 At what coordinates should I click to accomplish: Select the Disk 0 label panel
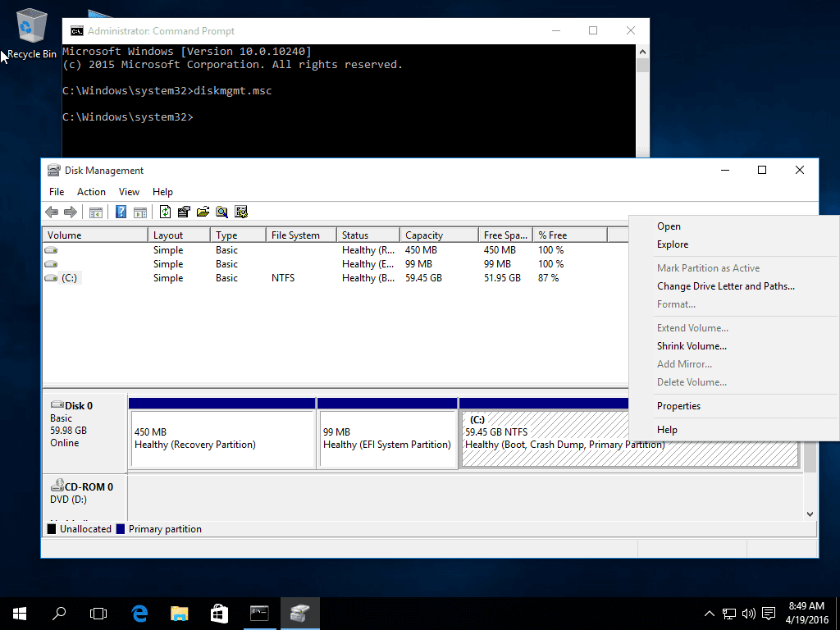84,433
